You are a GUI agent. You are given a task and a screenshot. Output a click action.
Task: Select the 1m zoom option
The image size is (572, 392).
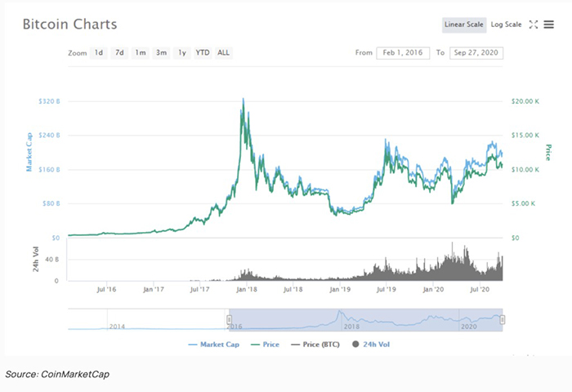[141, 53]
